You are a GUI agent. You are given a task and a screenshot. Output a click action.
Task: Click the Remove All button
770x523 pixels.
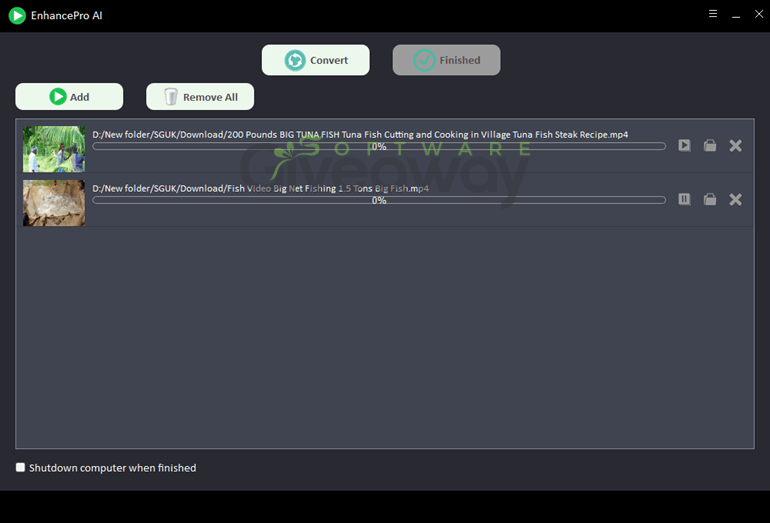200,96
